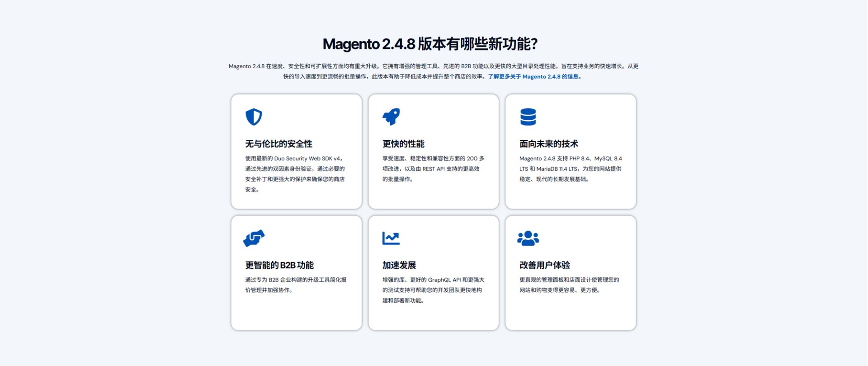Click the PHP 8.4 MySQL 8.4 description text
Image resolution: width=868 pixels, height=366 pixels.
571,169
